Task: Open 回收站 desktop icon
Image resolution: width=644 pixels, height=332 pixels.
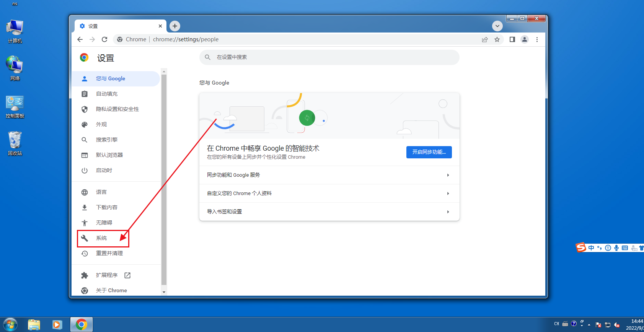Action: pos(15,143)
